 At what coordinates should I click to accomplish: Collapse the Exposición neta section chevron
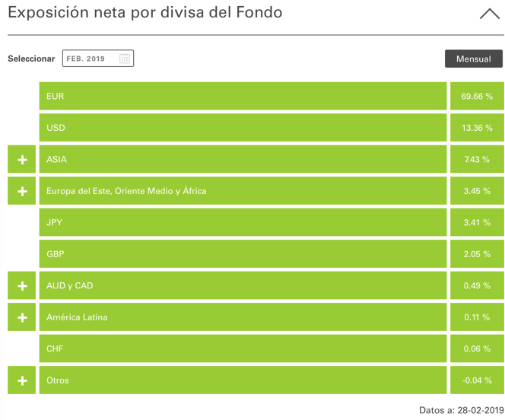(x=489, y=14)
